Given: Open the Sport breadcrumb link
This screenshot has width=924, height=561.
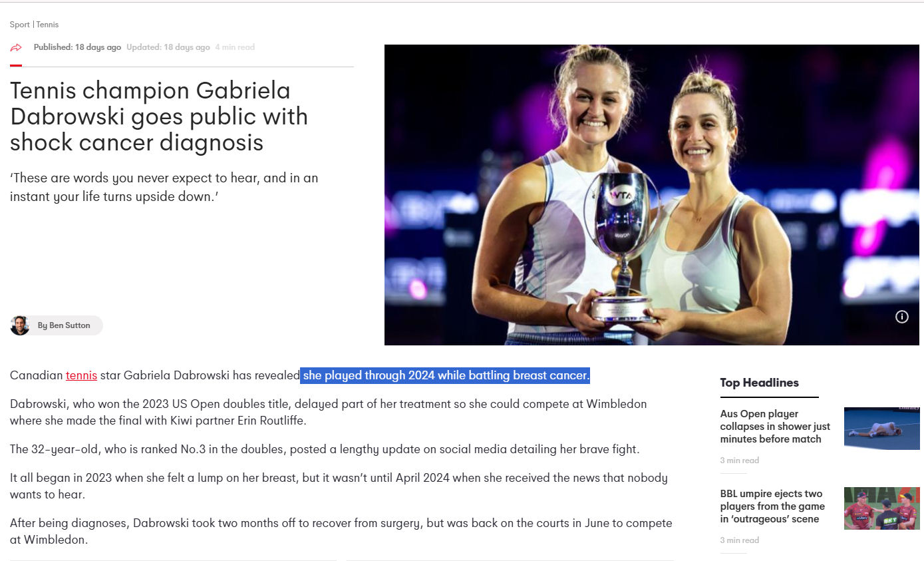Looking at the screenshot, I should click(x=19, y=25).
